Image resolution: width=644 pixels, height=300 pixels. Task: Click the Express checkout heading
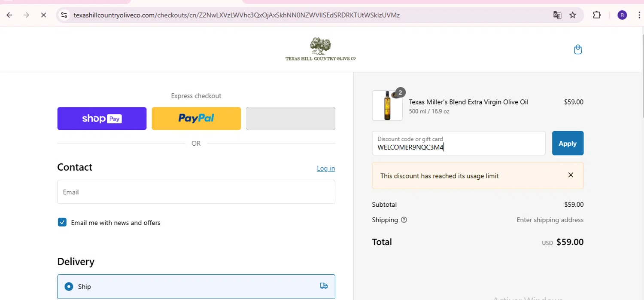pos(196,96)
